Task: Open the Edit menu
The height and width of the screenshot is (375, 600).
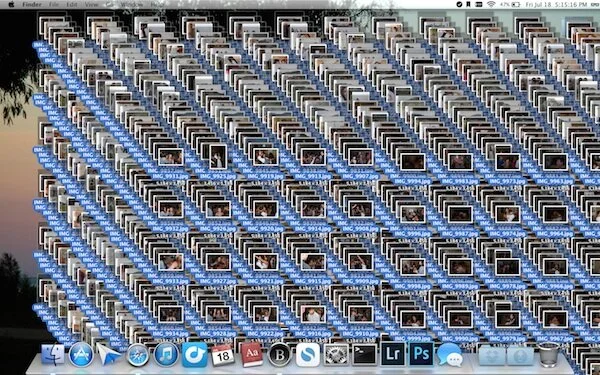Action: tap(72, 4)
